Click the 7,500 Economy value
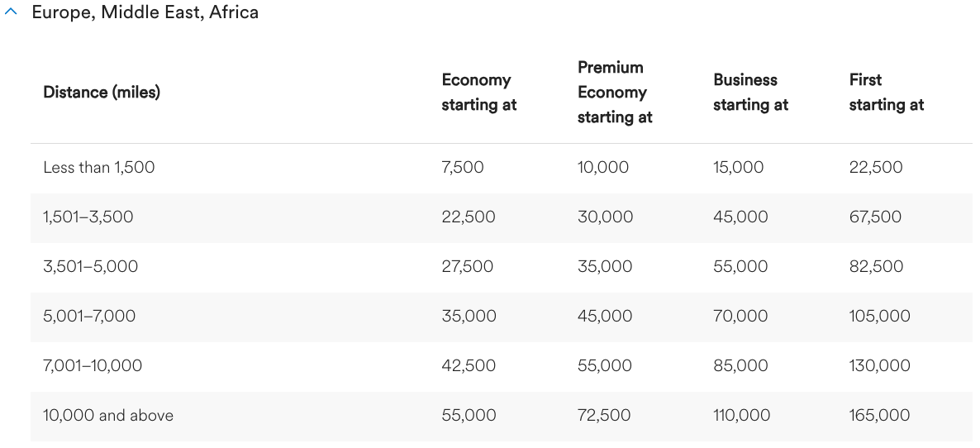The height and width of the screenshot is (448, 980). point(463,168)
